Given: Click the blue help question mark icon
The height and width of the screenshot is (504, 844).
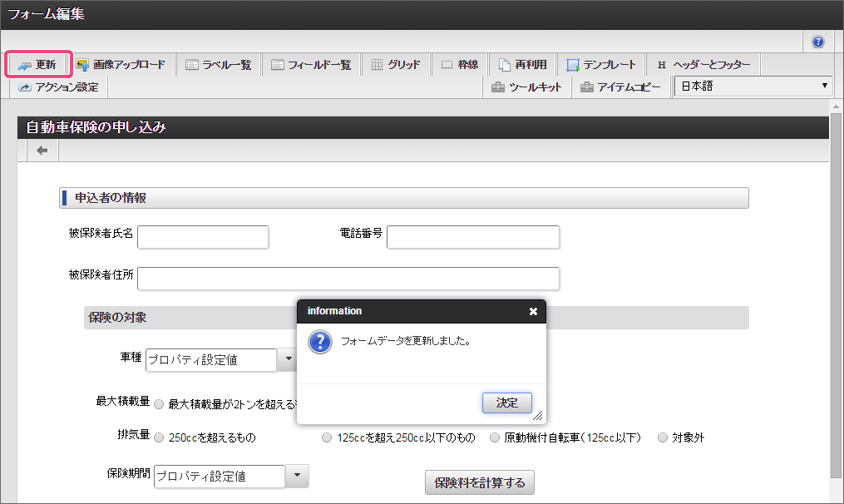Looking at the screenshot, I should point(817,42).
